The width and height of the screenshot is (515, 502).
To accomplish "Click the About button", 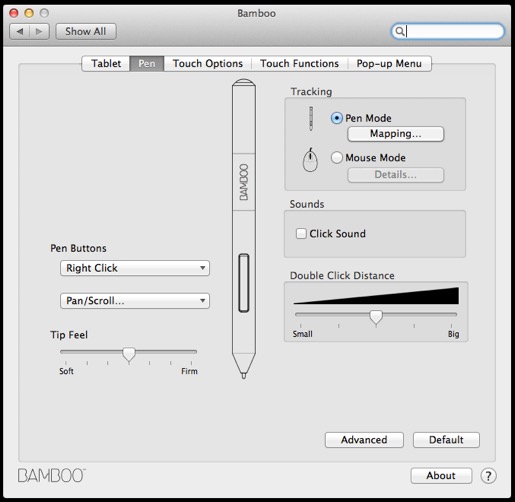I will [441, 476].
